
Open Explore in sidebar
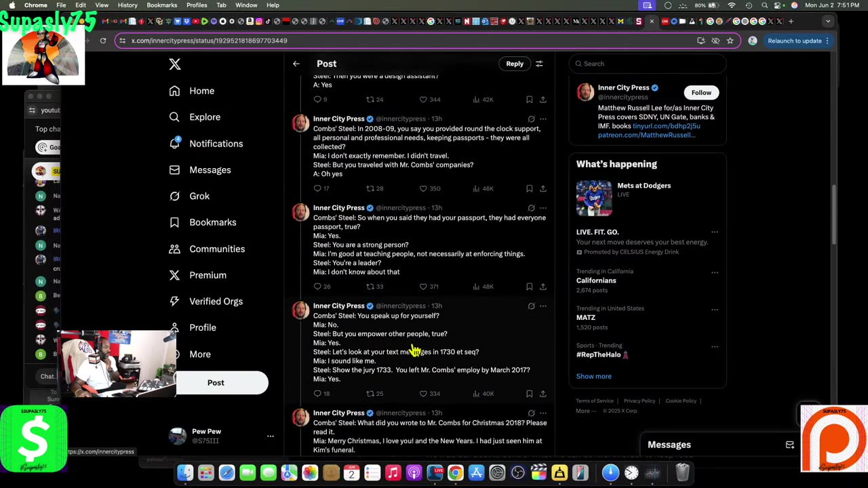pyautogui.click(x=195, y=117)
